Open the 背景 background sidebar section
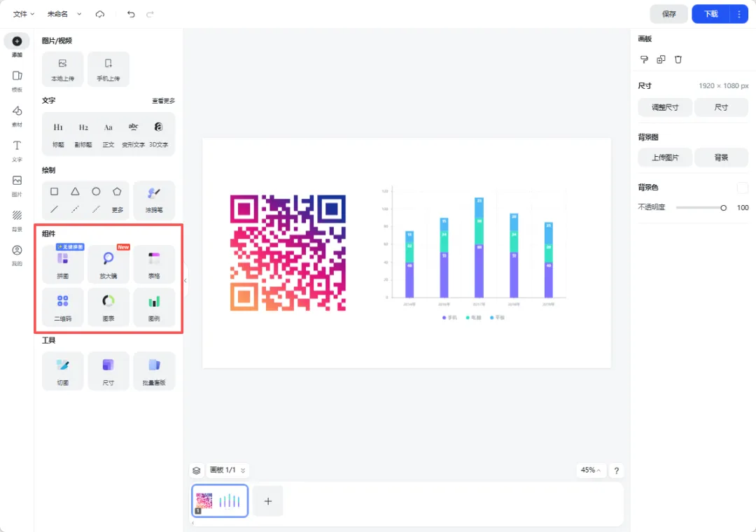 [17, 220]
